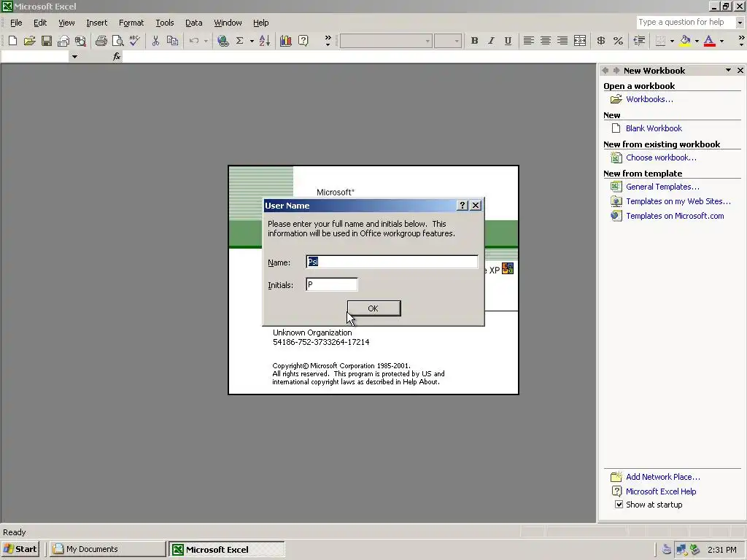
Task: Click the Initials input field
Action: click(x=332, y=285)
